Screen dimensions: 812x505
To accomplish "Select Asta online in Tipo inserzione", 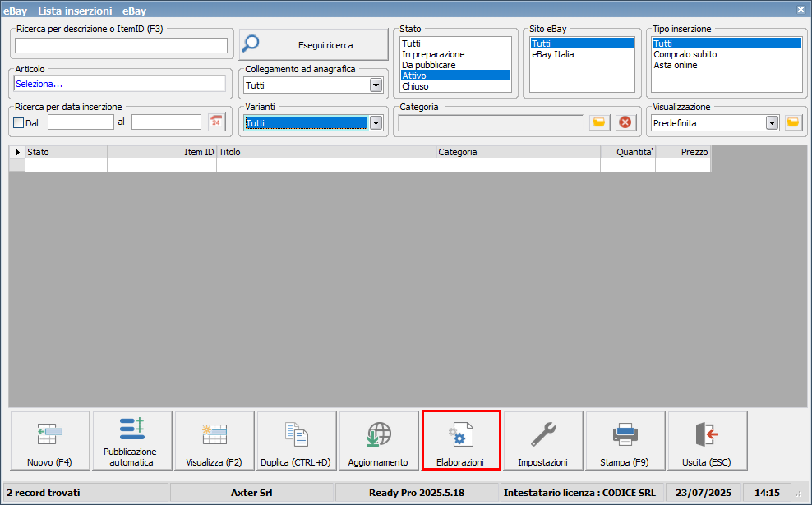I will (x=676, y=65).
